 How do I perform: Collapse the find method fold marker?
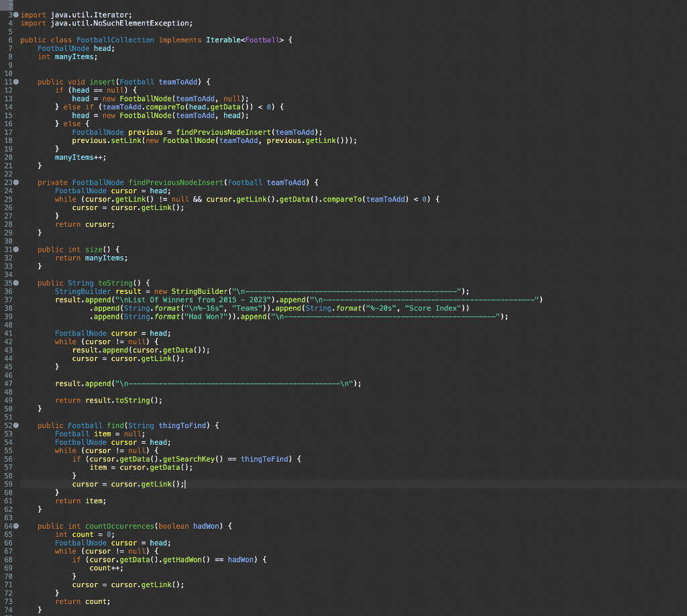click(x=16, y=425)
